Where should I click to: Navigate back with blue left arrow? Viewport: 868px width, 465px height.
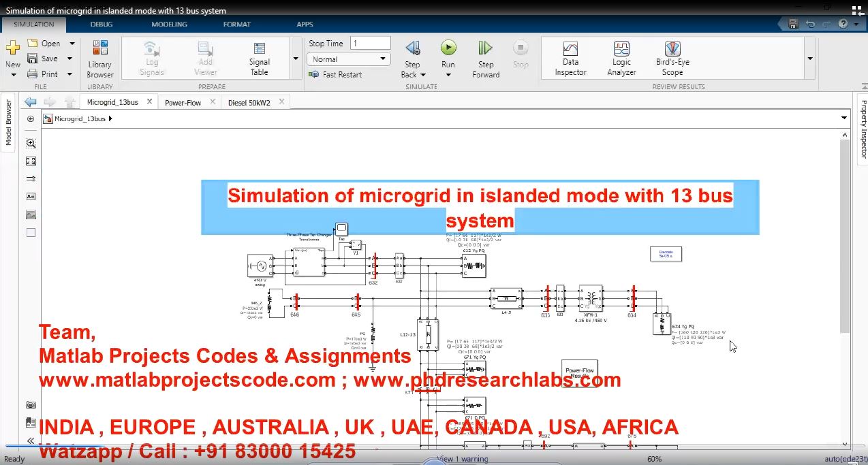pos(31,102)
